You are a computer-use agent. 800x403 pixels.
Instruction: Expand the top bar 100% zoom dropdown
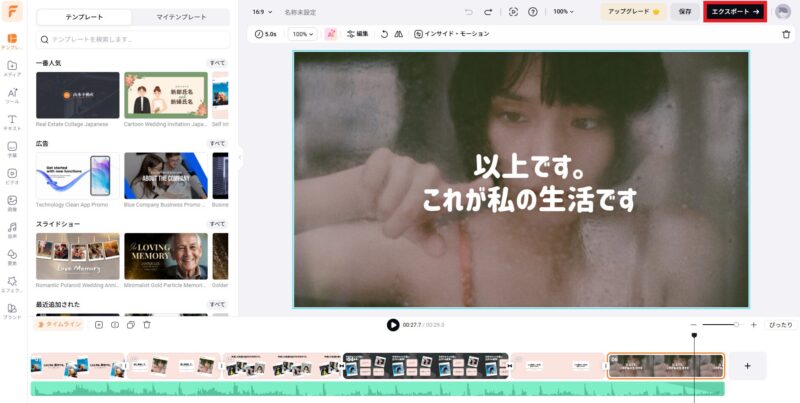(564, 12)
